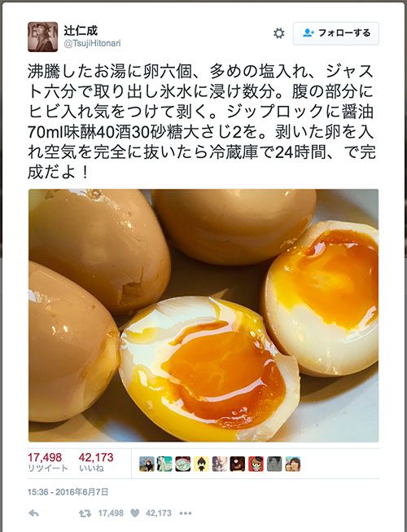
Task: Open the @TsujiHitonari handle link
Action: tap(92, 44)
